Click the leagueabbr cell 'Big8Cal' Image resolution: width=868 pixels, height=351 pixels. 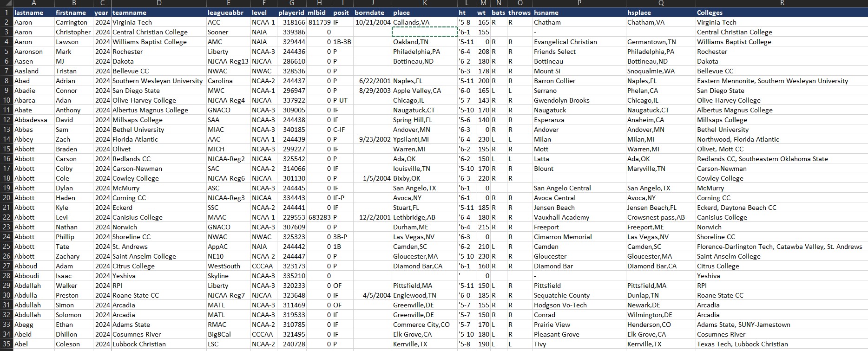click(x=219, y=334)
